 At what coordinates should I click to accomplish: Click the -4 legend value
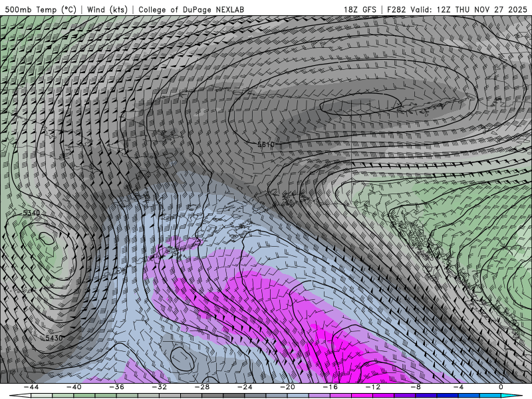pyautogui.click(x=458, y=387)
